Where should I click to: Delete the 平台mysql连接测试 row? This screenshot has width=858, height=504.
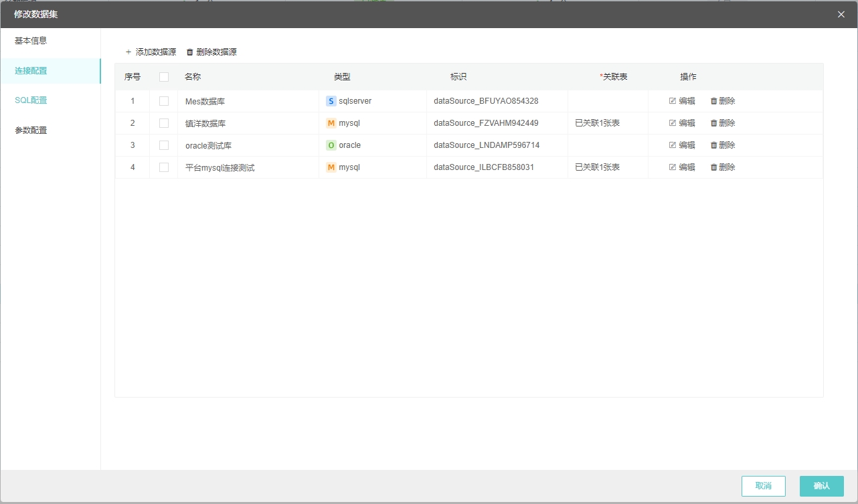point(723,167)
